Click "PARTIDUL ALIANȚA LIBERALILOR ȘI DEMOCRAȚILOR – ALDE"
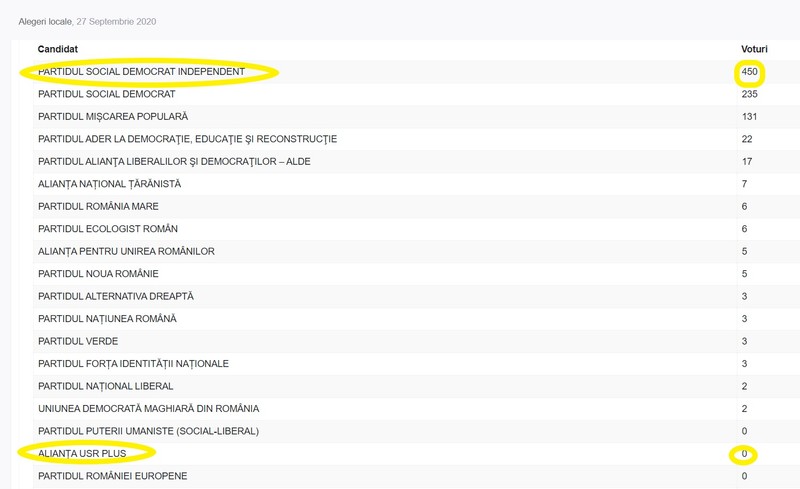The width and height of the screenshot is (800, 489). click(174, 161)
